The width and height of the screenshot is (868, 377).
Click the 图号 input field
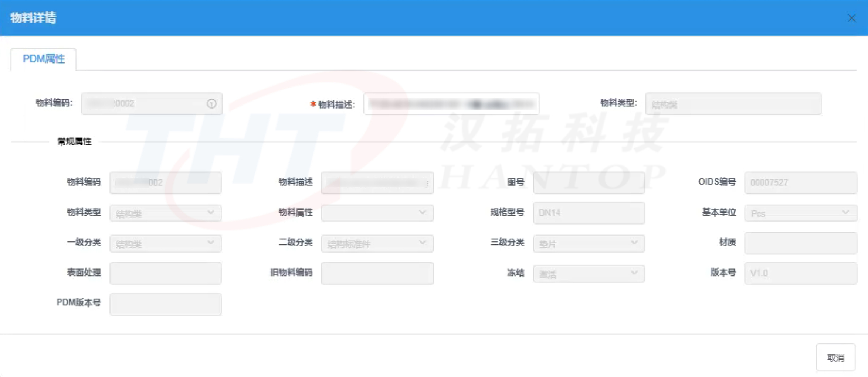tap(589, 182)
